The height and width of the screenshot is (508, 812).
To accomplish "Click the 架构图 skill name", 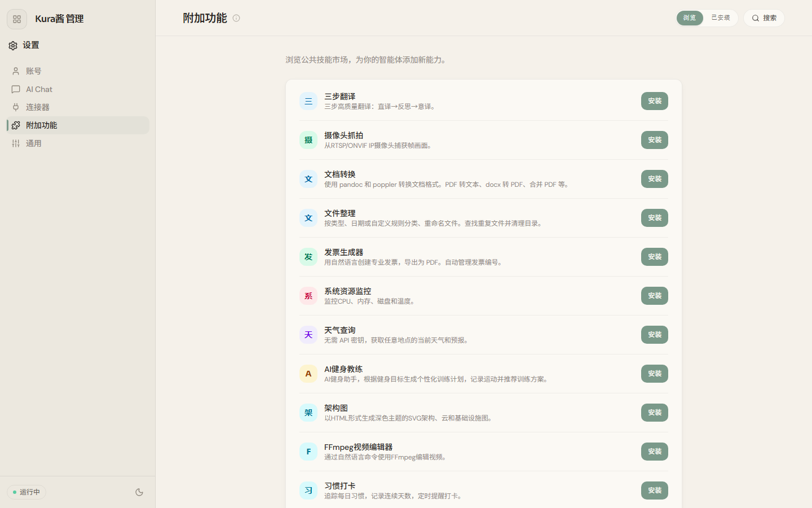I will [336, 408].
